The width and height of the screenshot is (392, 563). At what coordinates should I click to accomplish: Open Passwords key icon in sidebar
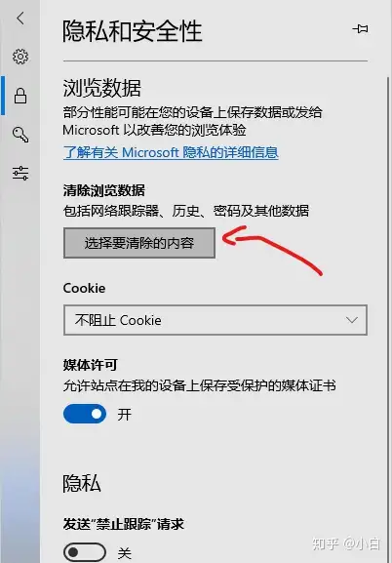point(20,135)
